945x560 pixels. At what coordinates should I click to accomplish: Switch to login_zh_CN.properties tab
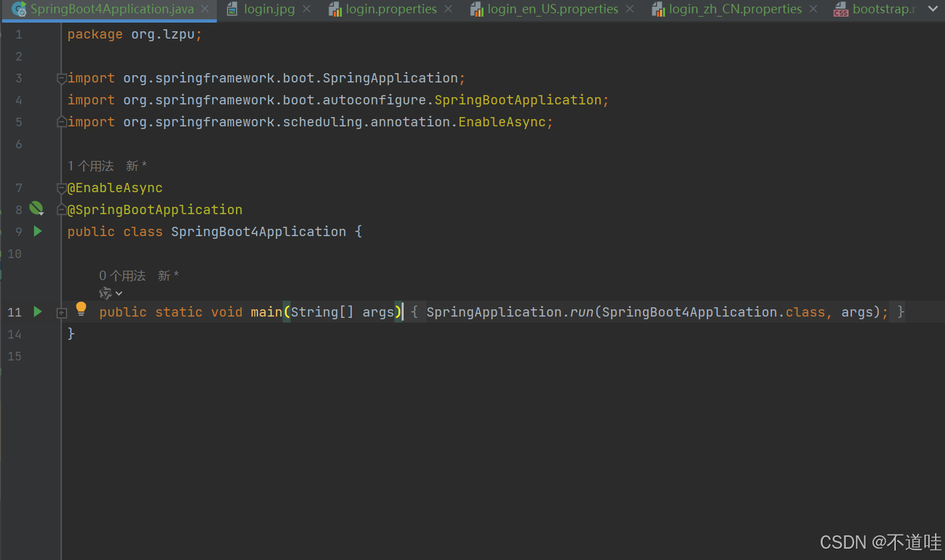pos(735,9)
